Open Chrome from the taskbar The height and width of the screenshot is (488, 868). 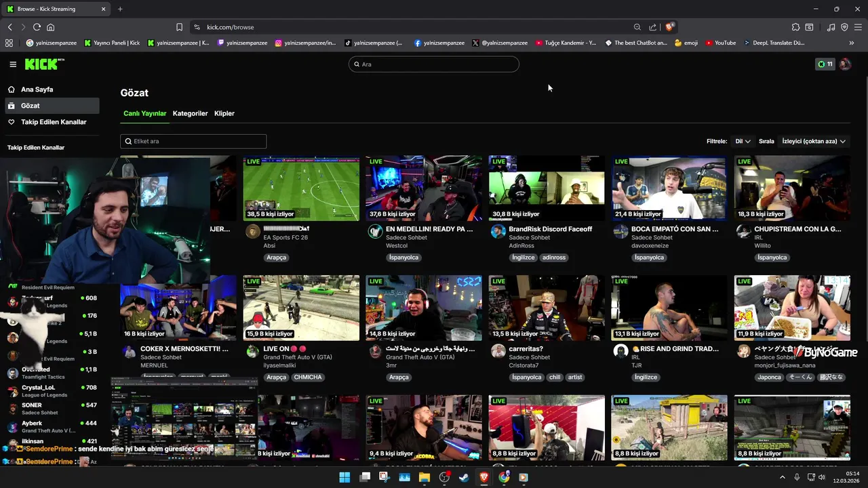point(504,477)
